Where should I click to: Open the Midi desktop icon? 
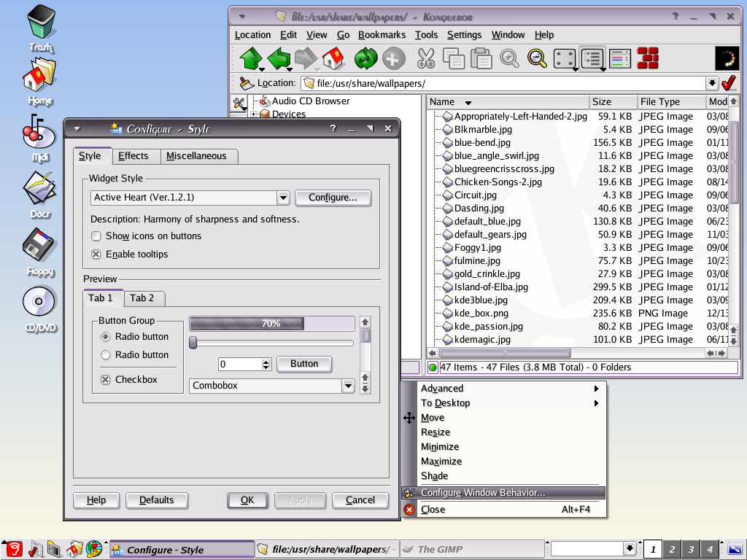click(39, 138)
